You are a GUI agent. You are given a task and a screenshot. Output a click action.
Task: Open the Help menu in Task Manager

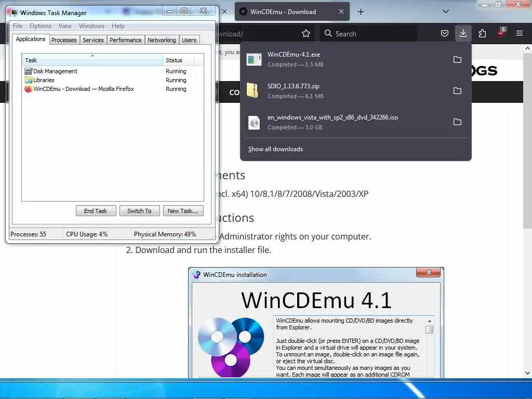coord(118,26)
